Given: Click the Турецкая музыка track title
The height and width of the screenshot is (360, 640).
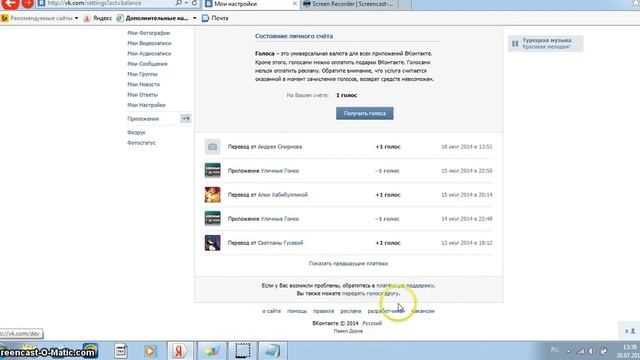Looking at the screenshot, I should click(547, 40).
